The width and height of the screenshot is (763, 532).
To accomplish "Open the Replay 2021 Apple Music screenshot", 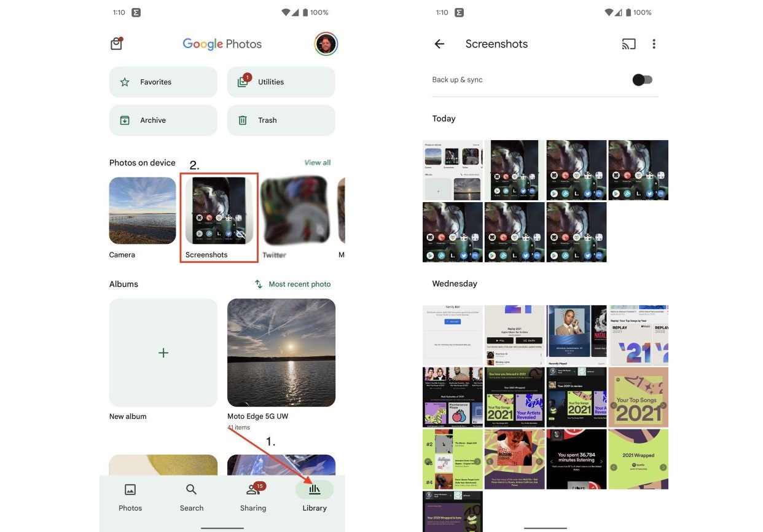I will [515, 335].
